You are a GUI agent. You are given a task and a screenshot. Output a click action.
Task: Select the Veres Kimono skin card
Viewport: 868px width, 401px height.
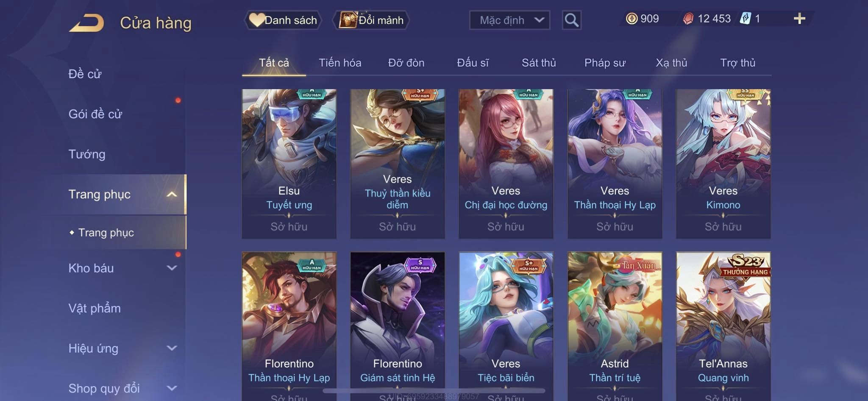(x=723, y=164)
